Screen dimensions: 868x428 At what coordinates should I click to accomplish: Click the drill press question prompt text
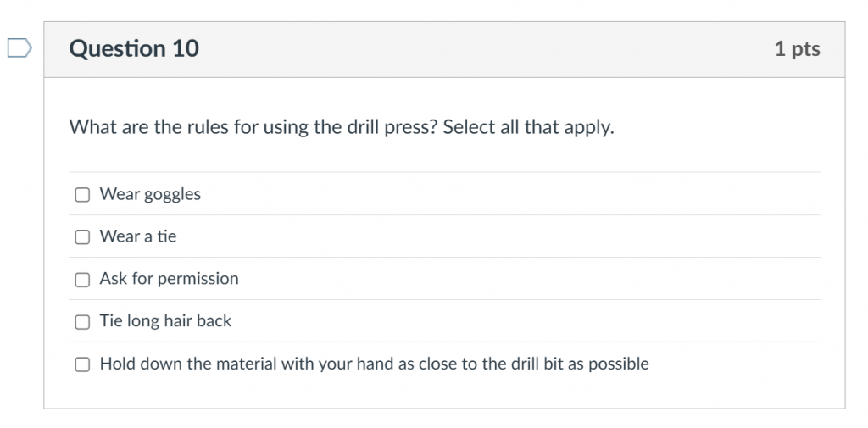tap(342, 127)
